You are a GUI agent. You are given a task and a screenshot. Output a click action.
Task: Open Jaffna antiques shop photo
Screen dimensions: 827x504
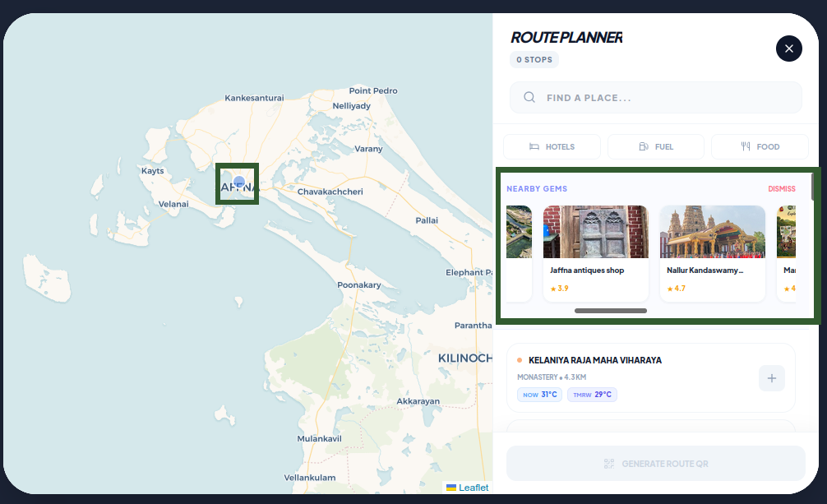click(x=595, y=232)
